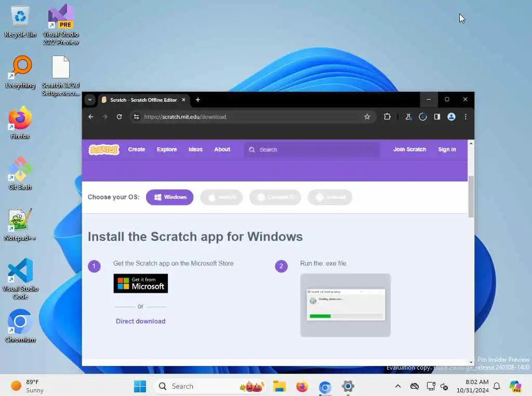Click the Sign in link
This screenshot has height=396, width=532.
447,149
